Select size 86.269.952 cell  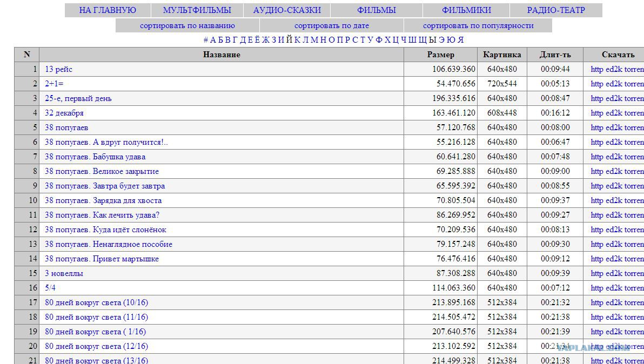(456, 215)
